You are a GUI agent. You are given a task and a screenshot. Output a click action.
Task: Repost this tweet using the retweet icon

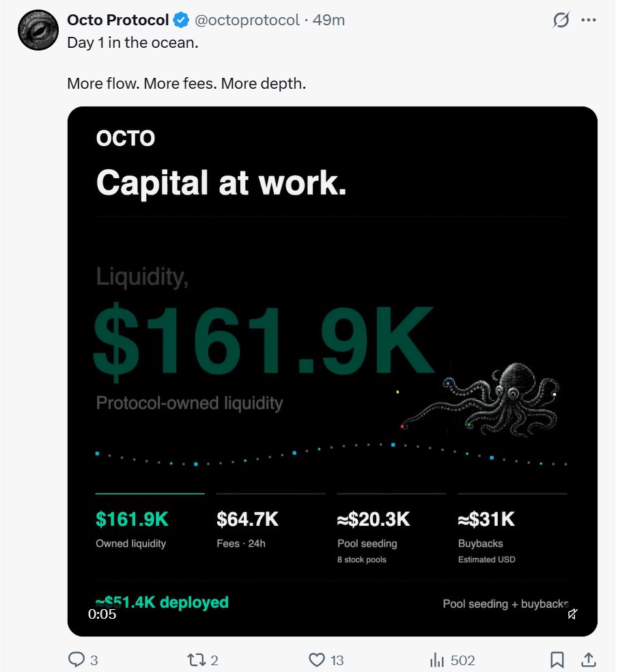click(x=197, y=660)
